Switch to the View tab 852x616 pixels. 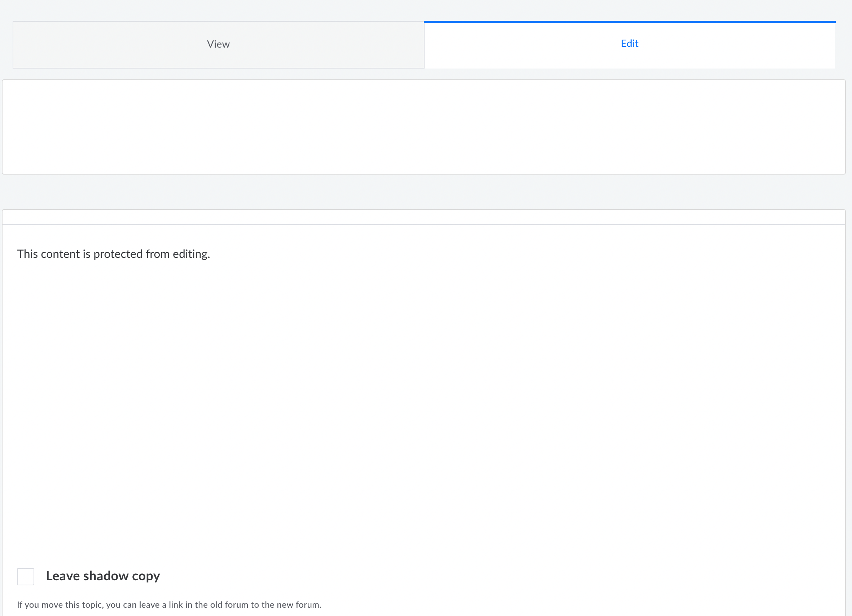(x=218, y=44)
